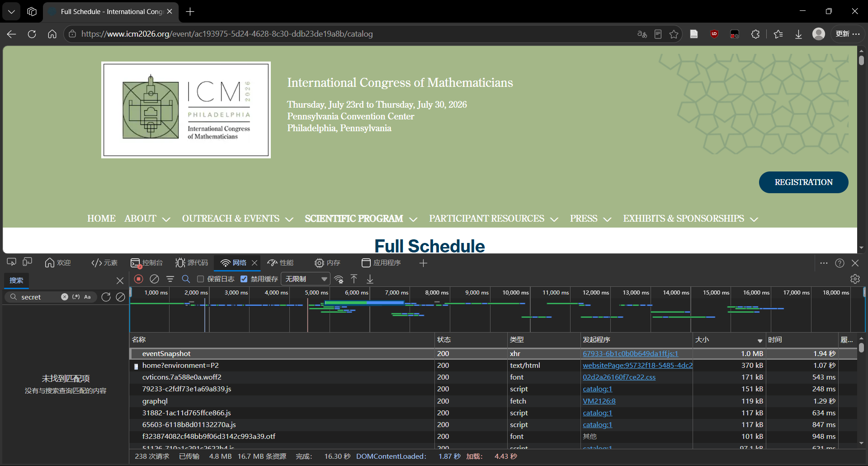The image size is (868, 466).
Task: Switch to the Elements tab
Action: pyautogui.click(x=104, y=263)
